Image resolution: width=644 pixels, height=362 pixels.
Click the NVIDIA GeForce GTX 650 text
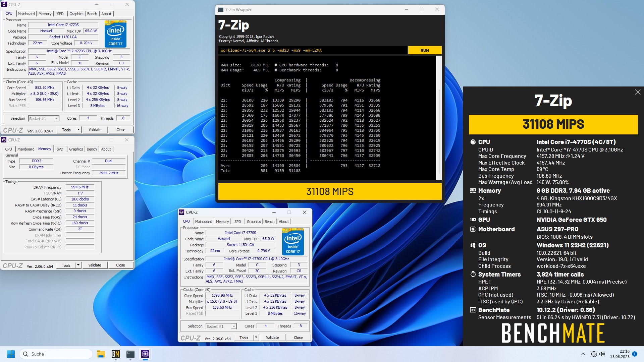click(x=572, y=220)
